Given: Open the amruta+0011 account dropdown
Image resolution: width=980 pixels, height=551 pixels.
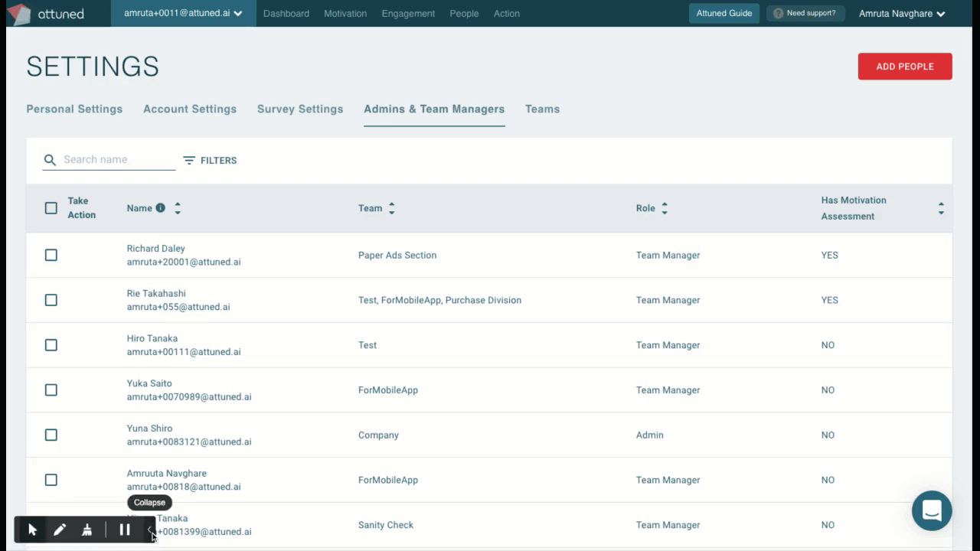Looking at the screenshot, I should [183, 13].
